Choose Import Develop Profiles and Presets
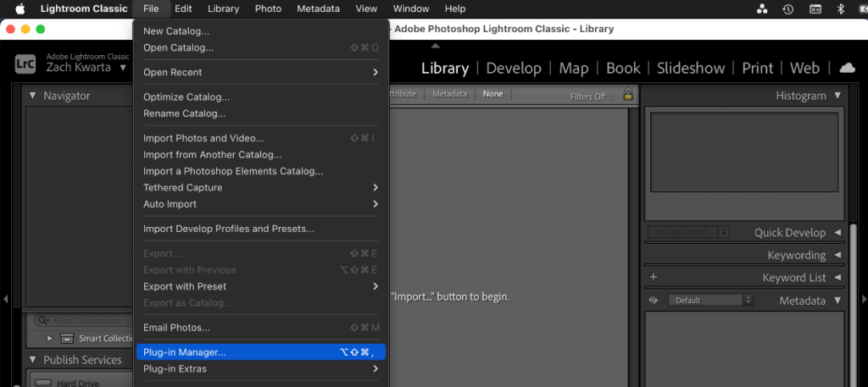 click(261, 229)
